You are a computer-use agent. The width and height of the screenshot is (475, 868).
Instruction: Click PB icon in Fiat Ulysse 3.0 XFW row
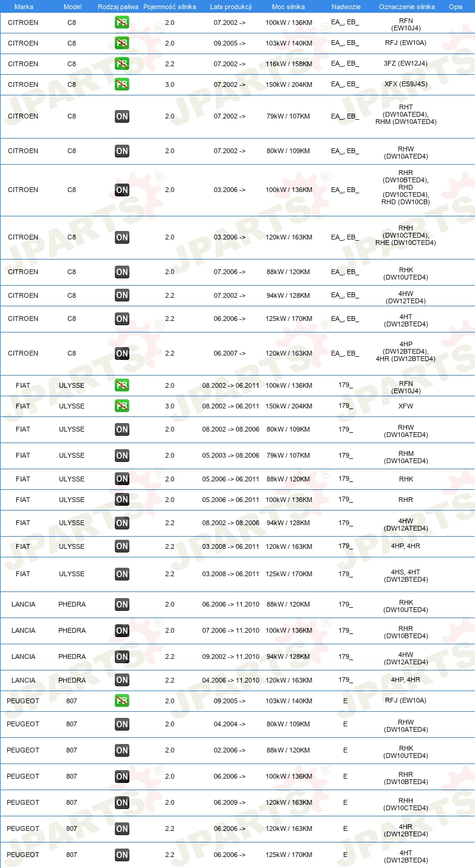121,406
